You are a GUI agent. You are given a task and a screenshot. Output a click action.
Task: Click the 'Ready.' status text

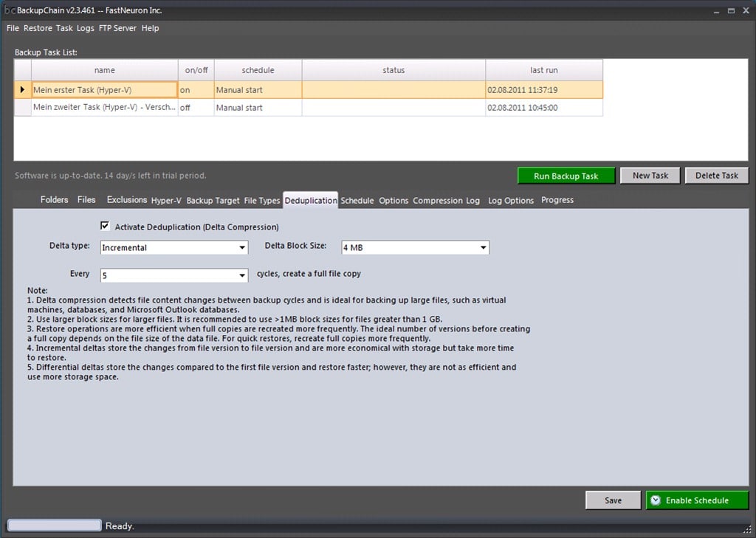pyautogui.click(x=120, y=526)
